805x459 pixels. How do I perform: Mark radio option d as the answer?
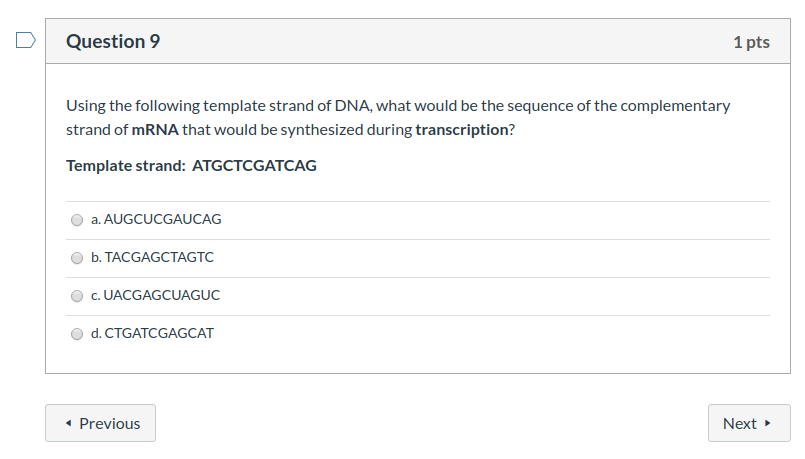[77, 334]
